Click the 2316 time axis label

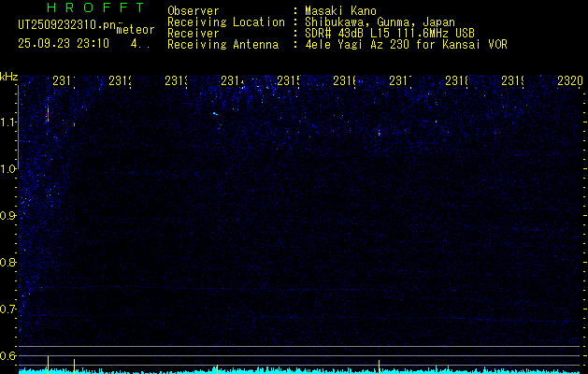(x=344, y=80)
